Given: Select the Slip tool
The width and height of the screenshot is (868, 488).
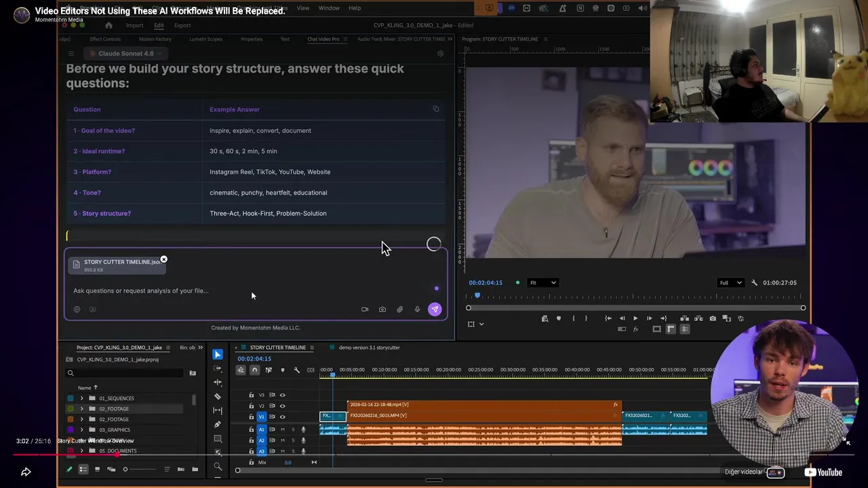Looking at the screenshot, I should [x=218, y=410].
